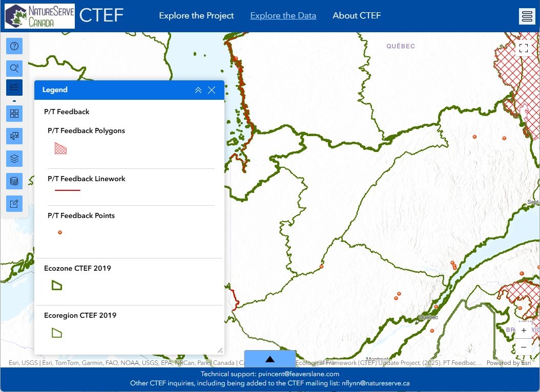The width and height of the screenshot is (540, 392).
Task: Open the Add Data widget
Action: (14, 181)
